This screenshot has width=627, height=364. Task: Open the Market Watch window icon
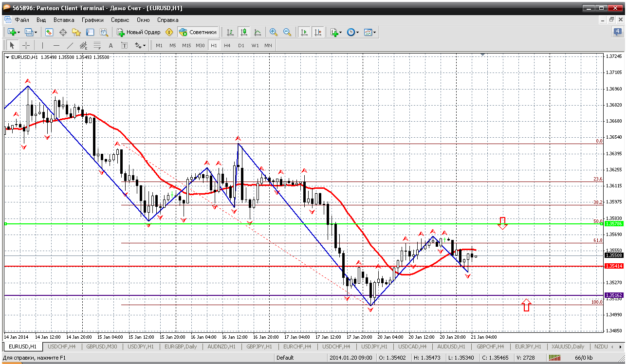click(49, 32)
